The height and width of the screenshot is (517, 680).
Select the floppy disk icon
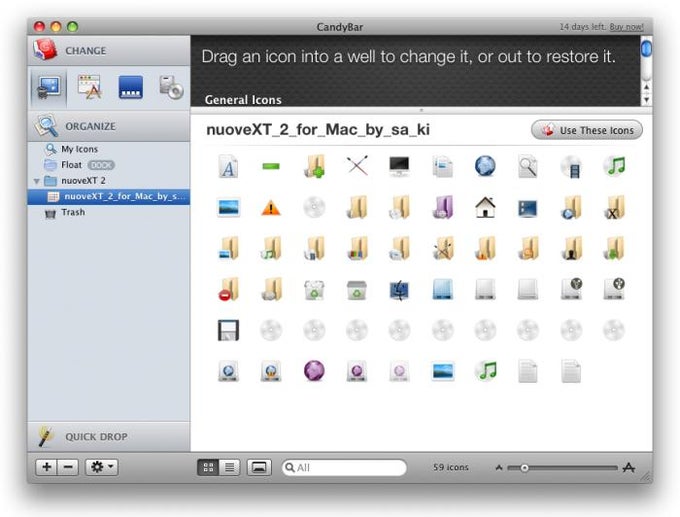[x=228, y=330]
